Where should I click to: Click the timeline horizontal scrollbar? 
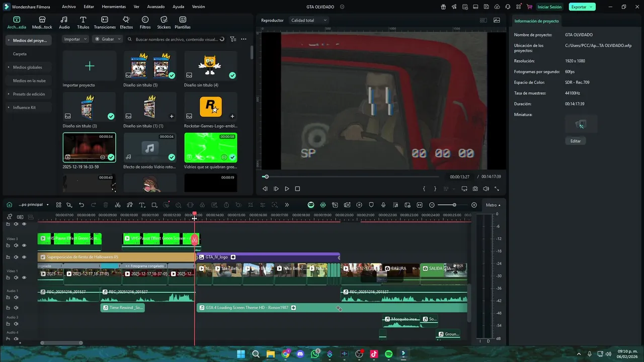pyautogui.click(x=62, y=343)
